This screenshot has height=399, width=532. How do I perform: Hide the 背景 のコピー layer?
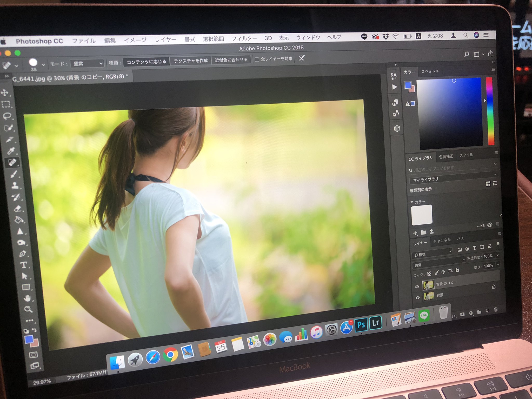(x=417, y=287)
